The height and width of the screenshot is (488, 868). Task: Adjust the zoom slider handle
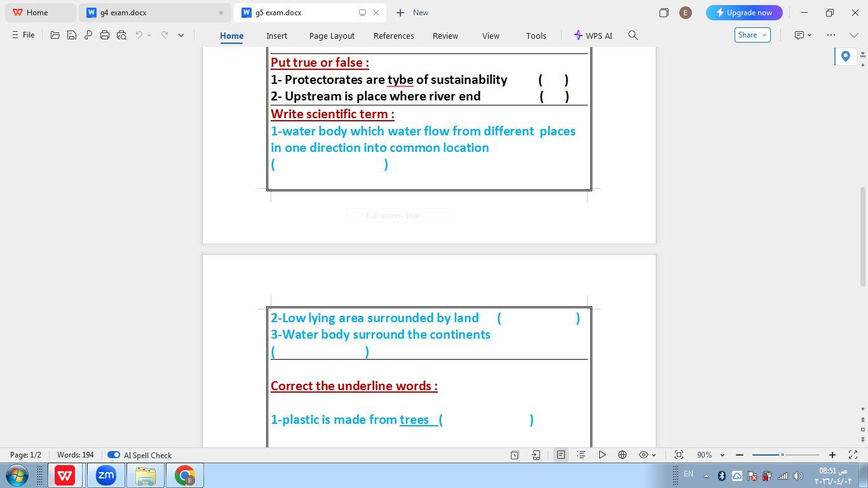tap(782, 455)
